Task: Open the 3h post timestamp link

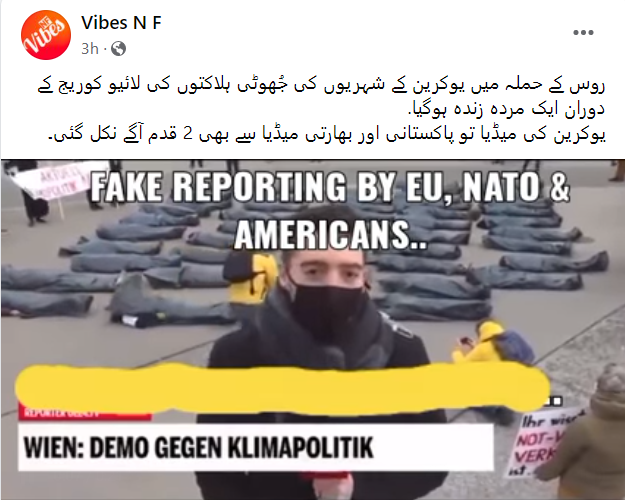Action: point(89,49)
